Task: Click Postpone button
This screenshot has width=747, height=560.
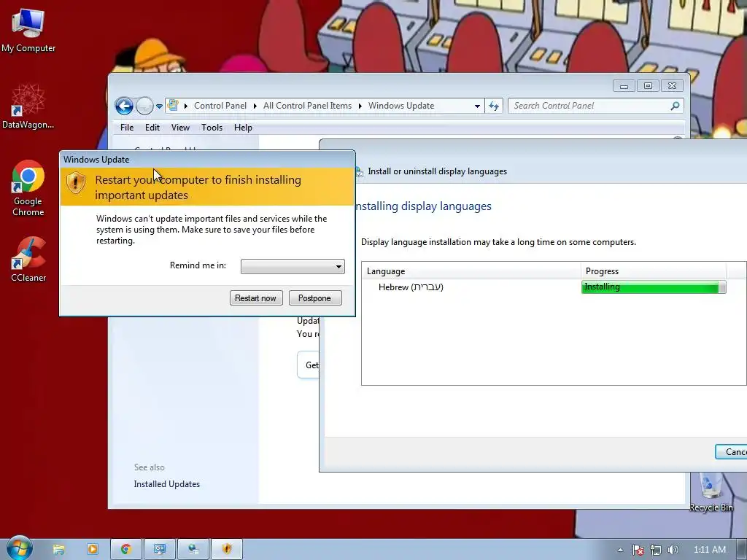Action: click(x=315, y=298)
